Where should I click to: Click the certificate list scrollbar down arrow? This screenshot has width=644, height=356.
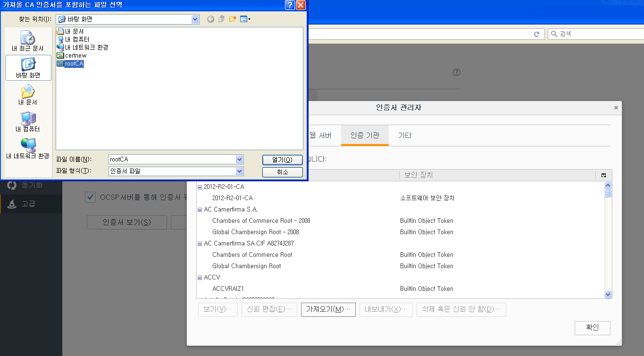point(608,294)
